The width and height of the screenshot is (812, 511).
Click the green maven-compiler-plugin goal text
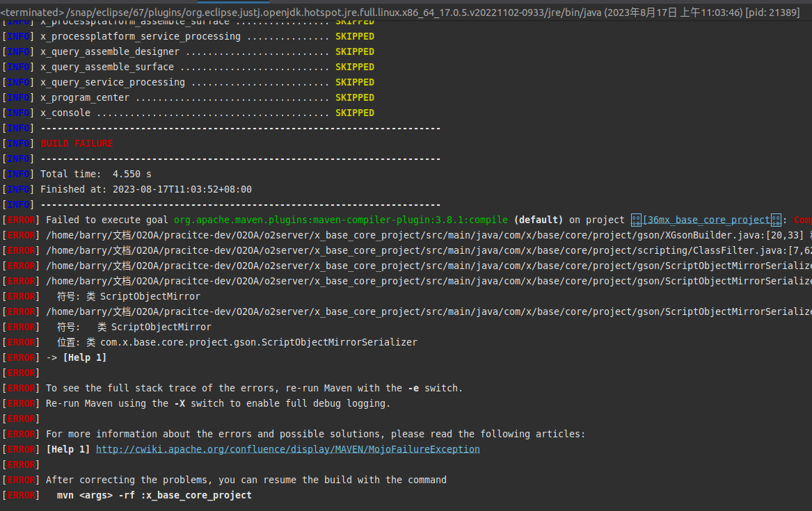click(x=341, y=220)
